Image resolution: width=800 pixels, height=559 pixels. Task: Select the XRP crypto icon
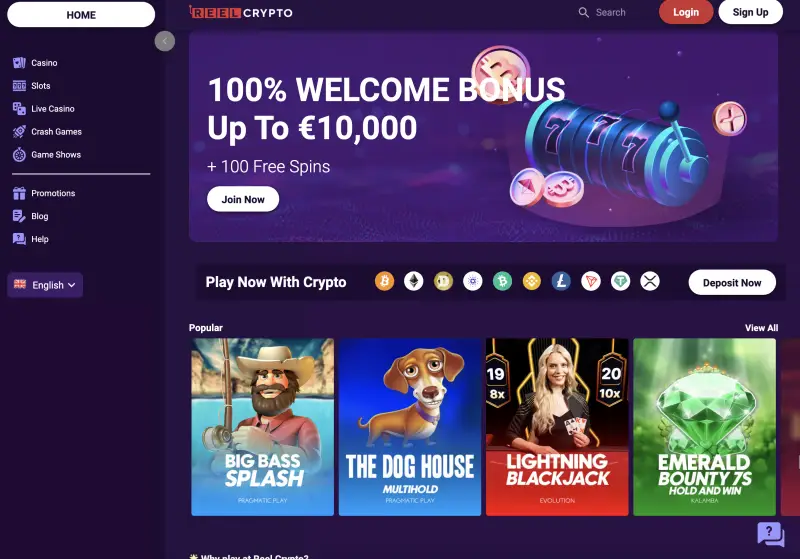click(x=650, y=281)
